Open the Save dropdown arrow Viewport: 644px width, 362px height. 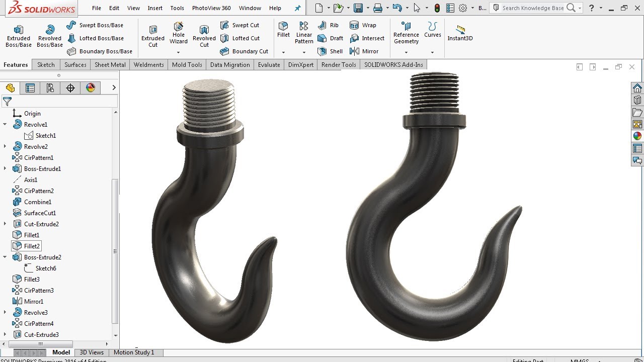click(x=367, y=8)
